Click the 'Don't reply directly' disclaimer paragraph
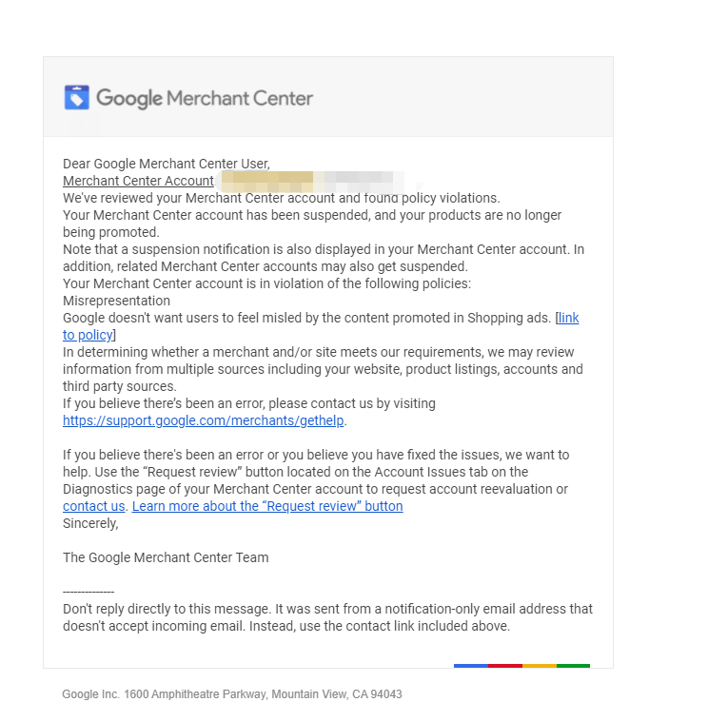Viewport: 728px width, 702px height. click(327, 617)
